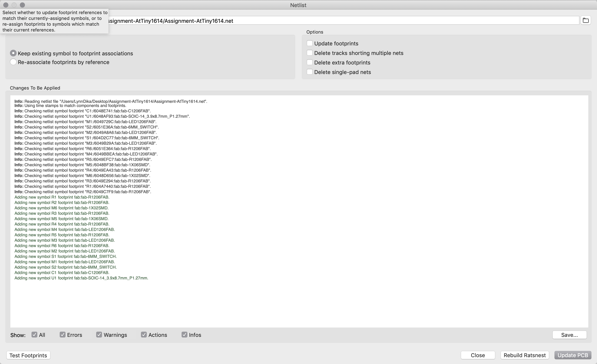Click the red window close button
This screenshot has height=364, width=597.
coord(6,5)
